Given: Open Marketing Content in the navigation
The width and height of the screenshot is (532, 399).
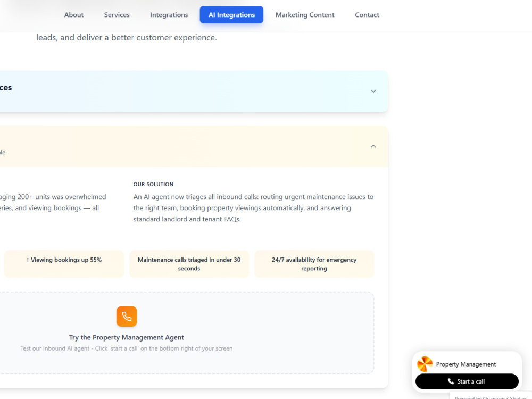Looking at the screenshot, I should 305,15.
